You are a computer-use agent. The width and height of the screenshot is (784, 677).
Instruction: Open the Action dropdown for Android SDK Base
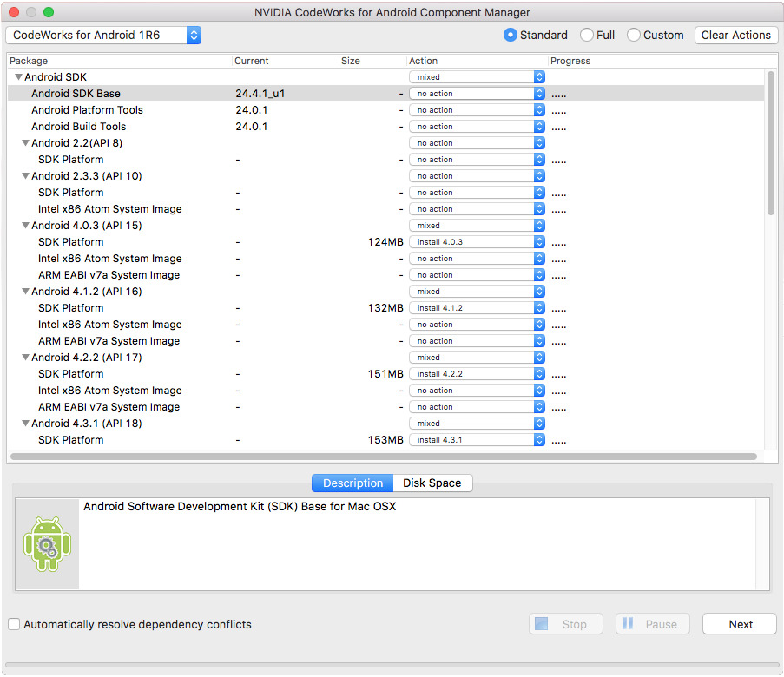pyautogui.click(x=539, y=93)
